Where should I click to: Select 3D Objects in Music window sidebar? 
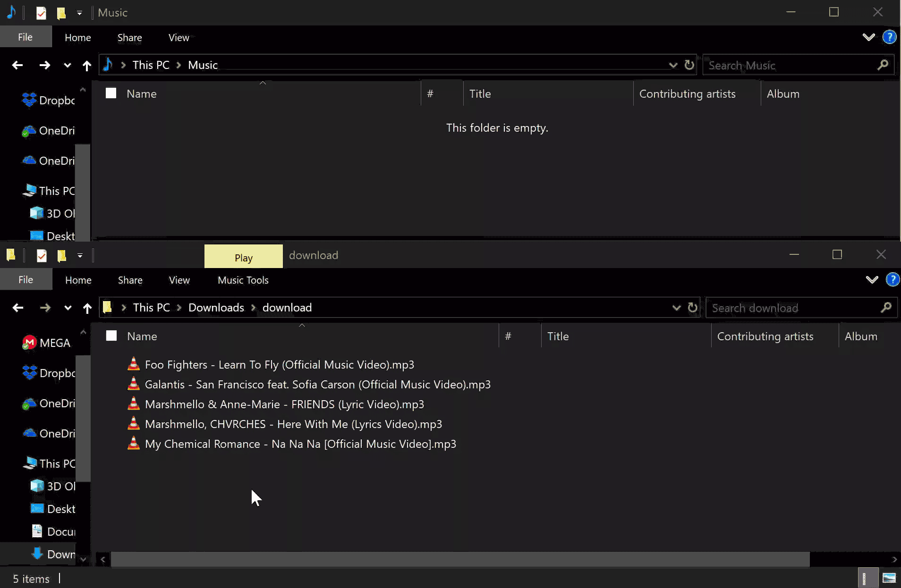[x=52, y=213]
